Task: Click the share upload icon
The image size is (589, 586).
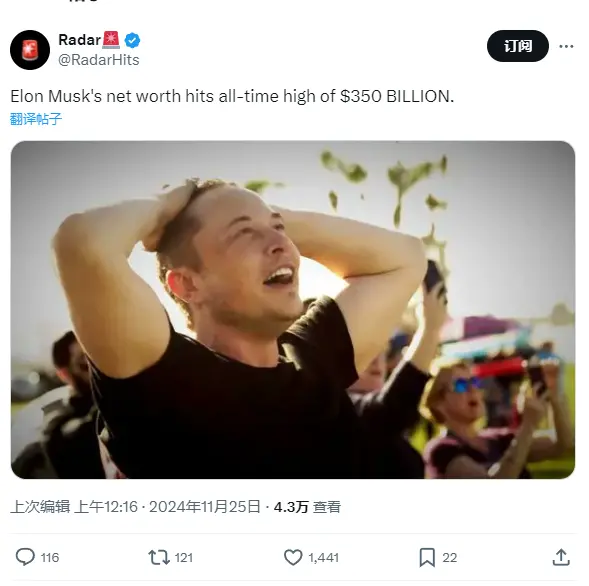Action: click(x=561, y=557)
